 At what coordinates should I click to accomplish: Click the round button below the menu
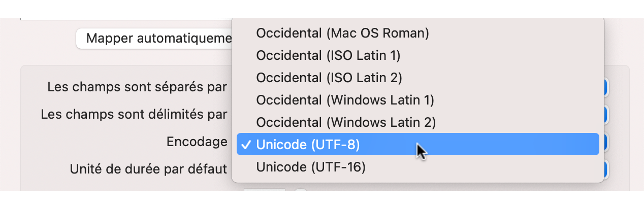[301, 189]
